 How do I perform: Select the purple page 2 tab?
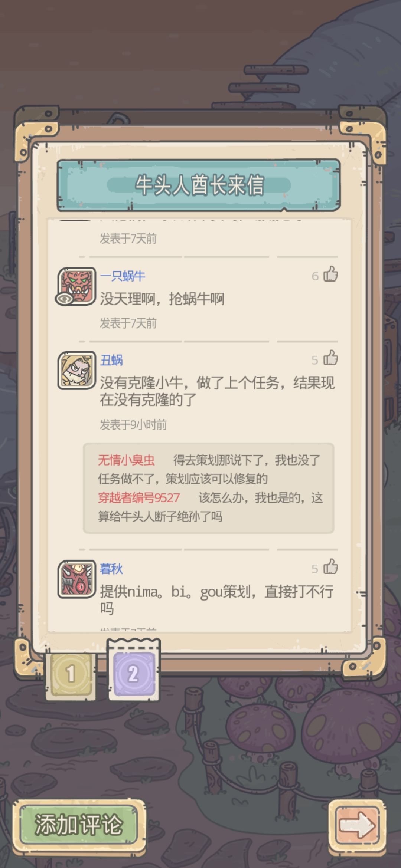pyautogui.click(x=134, y=671)
